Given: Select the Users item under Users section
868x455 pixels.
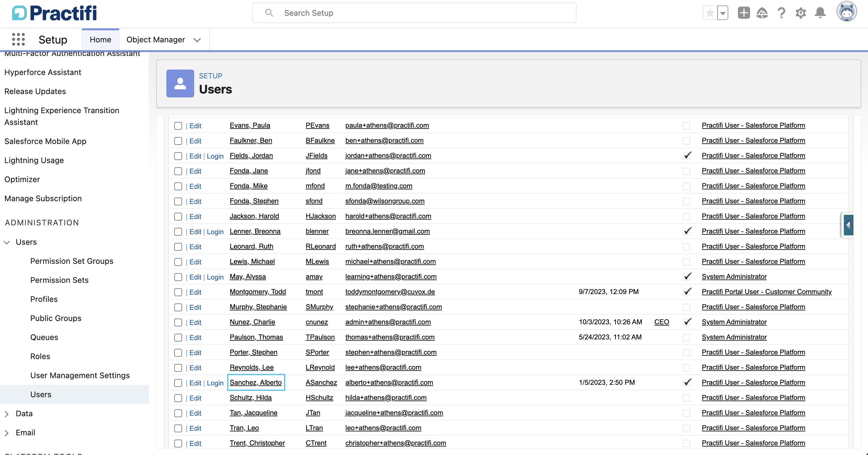Looking at the screenshot, I should click(x=41, y=394).
